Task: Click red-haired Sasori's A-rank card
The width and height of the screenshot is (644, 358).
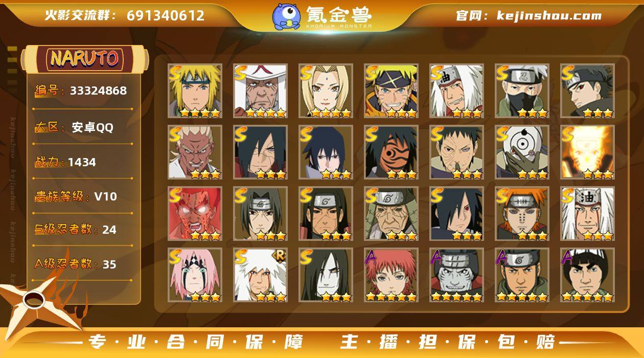Action: [x=391, y=275]
